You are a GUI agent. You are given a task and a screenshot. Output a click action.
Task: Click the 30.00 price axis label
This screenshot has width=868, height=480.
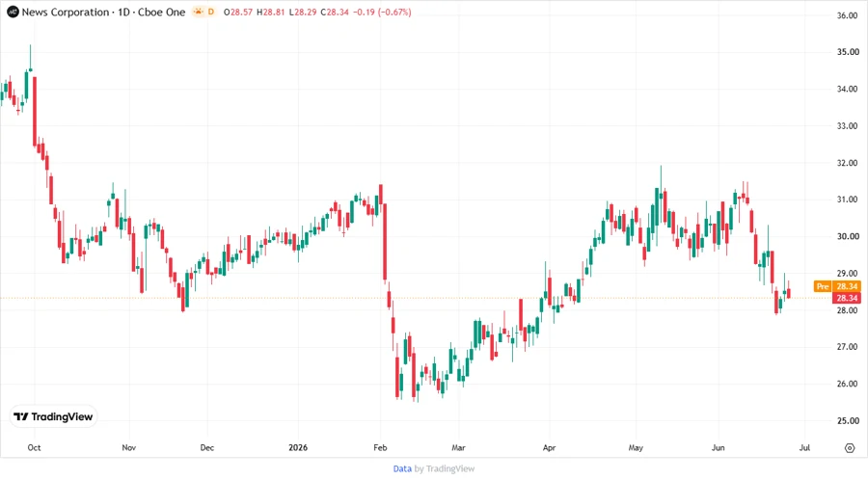click(848, 237)
